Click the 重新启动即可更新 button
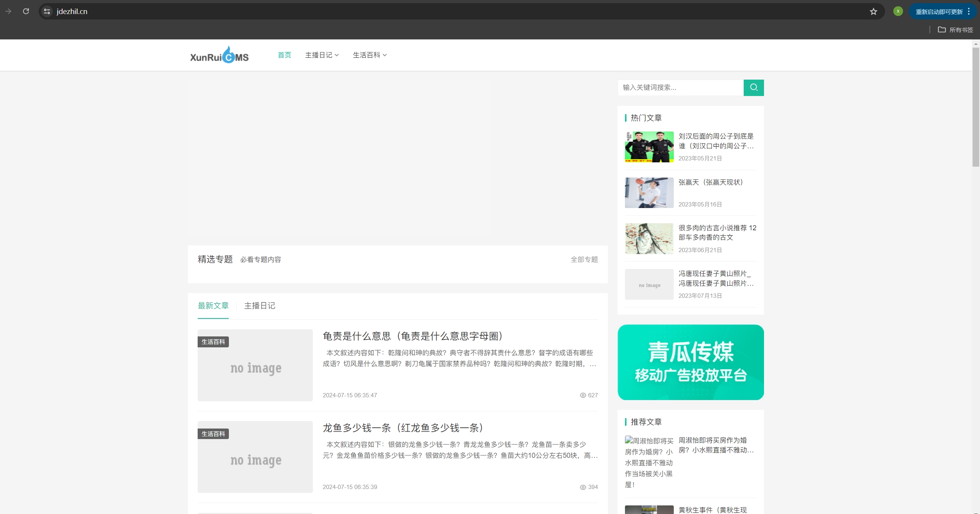The image size is (980, 514). 939,12
